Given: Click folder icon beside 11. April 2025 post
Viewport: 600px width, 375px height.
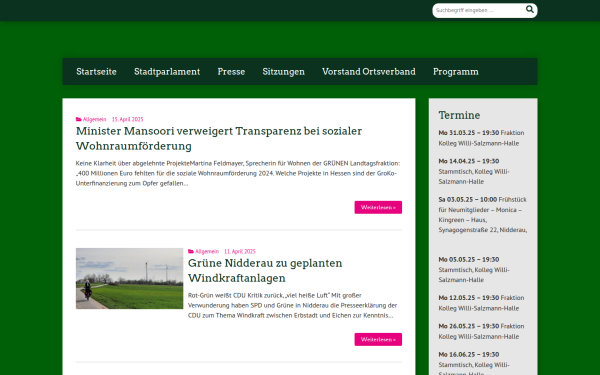Looking at the screenshot, I should tap(191, 251).
